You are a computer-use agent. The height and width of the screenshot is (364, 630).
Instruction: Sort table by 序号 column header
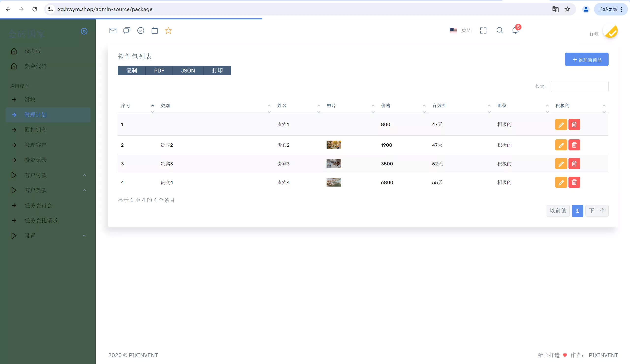(x=126, y=106)
